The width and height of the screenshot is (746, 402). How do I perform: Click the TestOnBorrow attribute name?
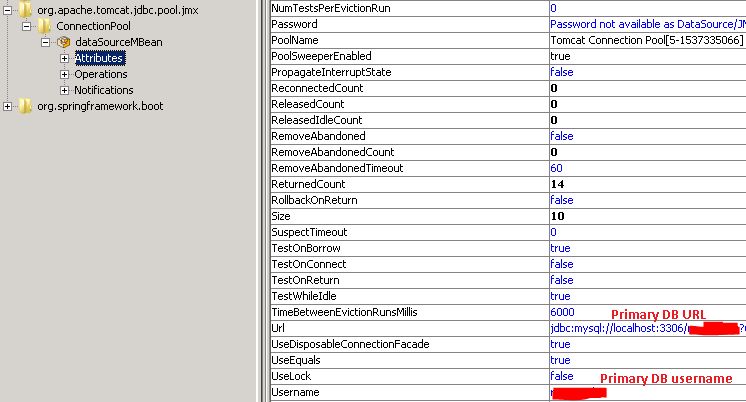[x=306, y=248]
